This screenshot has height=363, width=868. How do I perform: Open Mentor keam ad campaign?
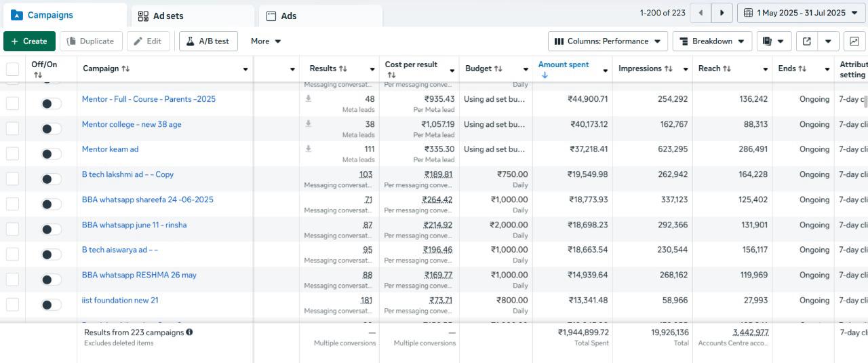(x=110, y=149)
